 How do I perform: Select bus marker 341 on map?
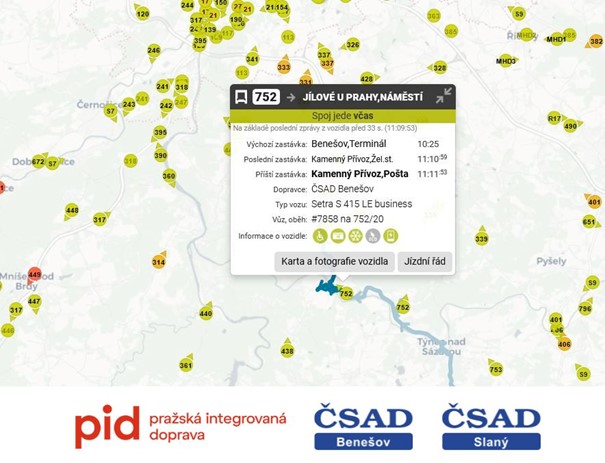click(x=252, y=59)
